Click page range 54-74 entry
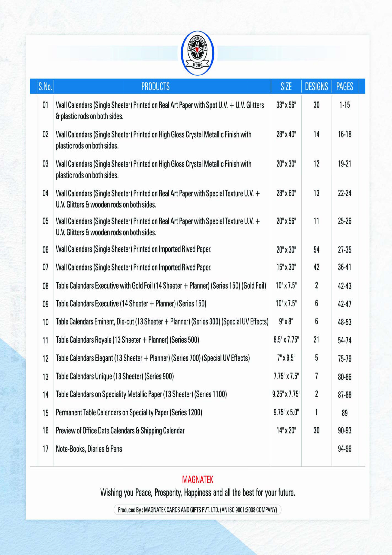Image resolution: width=392 pixels, height=555 pixels. [x=344, y=340]
